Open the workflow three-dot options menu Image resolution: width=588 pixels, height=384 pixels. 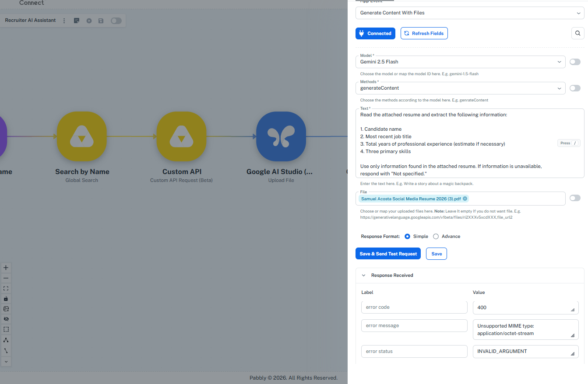pyautogui.click(x=64, y=21)
